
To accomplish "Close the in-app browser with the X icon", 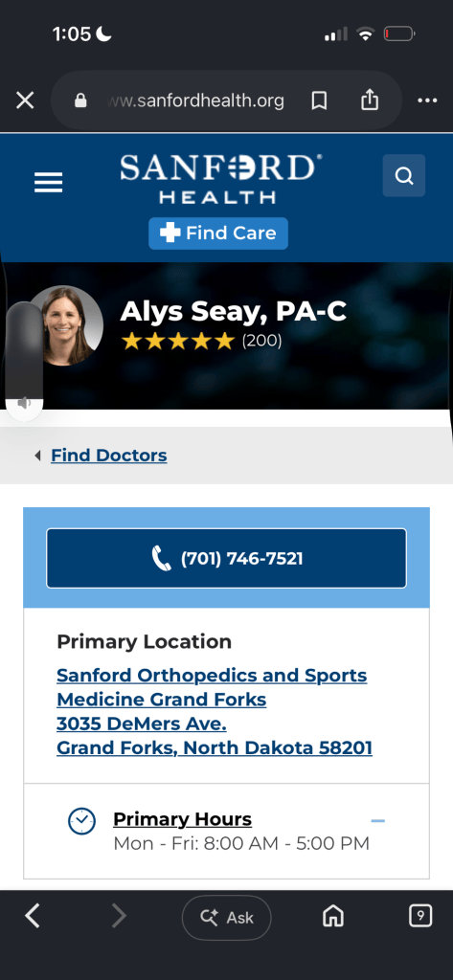I will 25,100.
